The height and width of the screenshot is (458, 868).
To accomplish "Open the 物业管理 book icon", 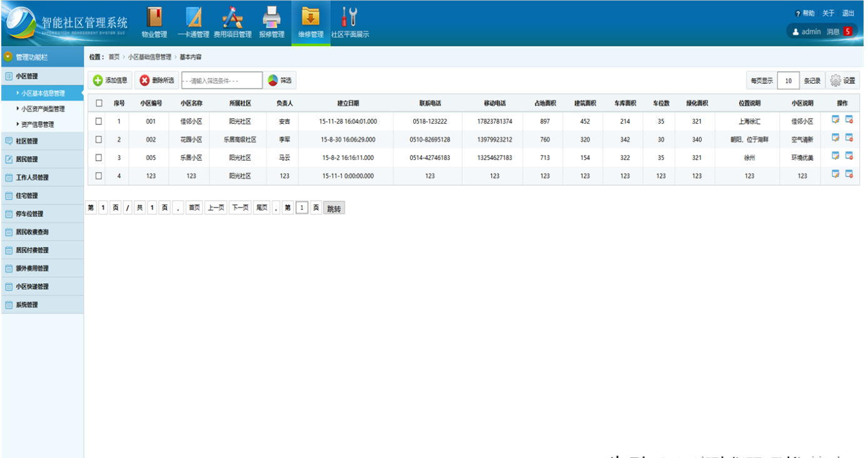I will [x=154, y=17].
